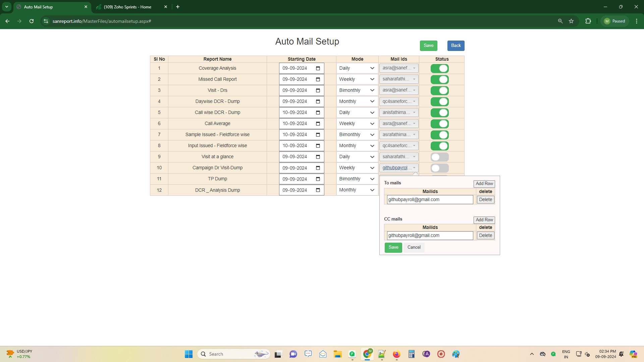Click Cancel in the mail popup
644x362 pixels.
tap(414, 247)
